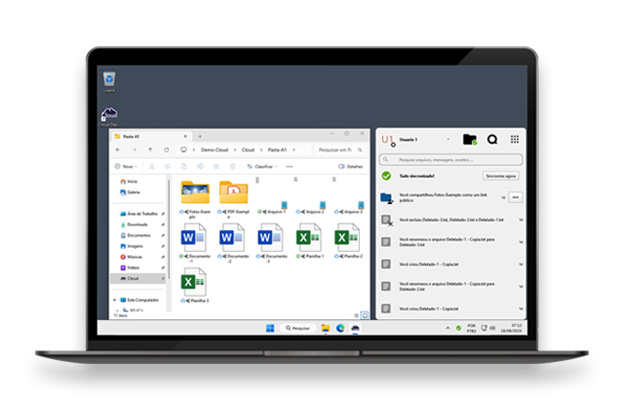624x410 pixels.
Task: Toggle the Detalhes pane in Explorer
Action: coord(351,166)
